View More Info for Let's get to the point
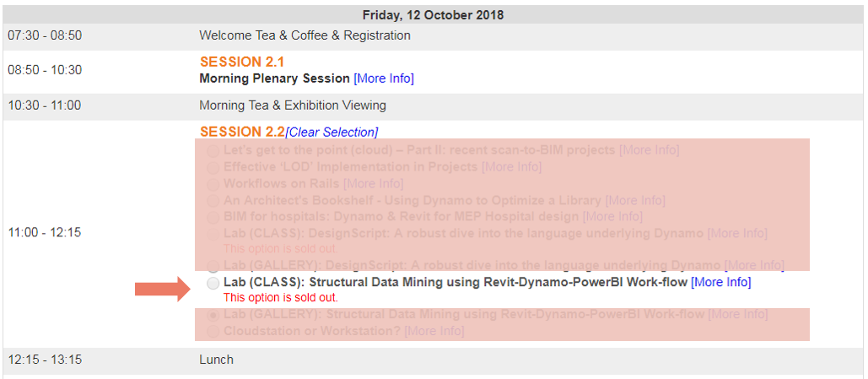This screenshot has height=379, width=868. [x=649, y=150]
